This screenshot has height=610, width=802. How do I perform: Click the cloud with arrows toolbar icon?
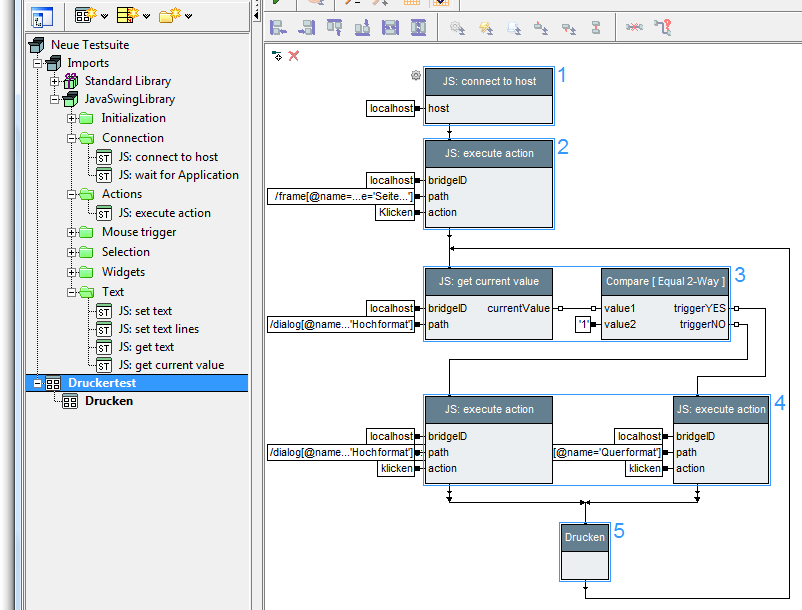coord(514,28)
